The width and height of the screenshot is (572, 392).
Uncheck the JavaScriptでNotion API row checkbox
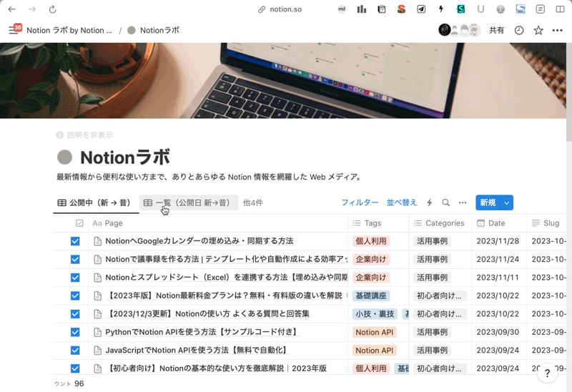point(75,351)
